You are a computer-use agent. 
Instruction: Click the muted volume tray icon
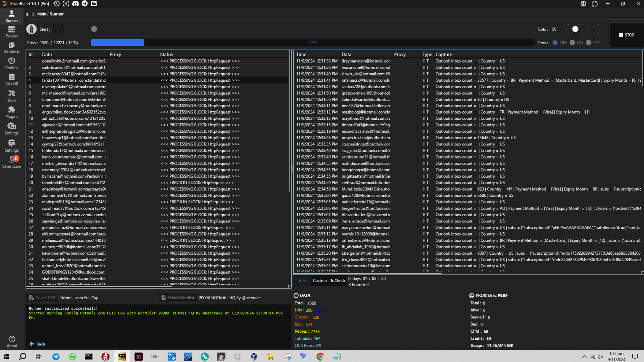600,357
